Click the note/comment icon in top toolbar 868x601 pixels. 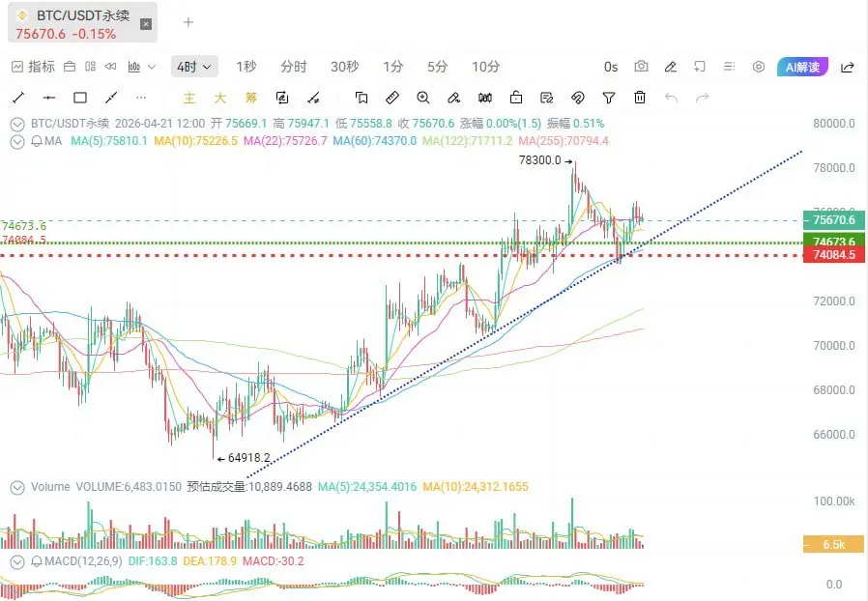coord(700,67)
